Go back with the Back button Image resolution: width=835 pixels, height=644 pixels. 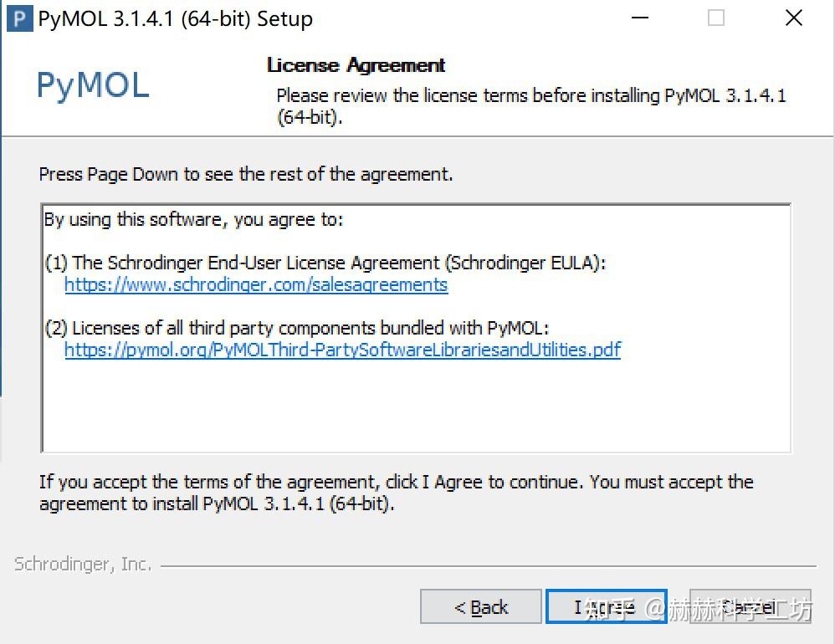pyautogui.click(x=481, y=607)
